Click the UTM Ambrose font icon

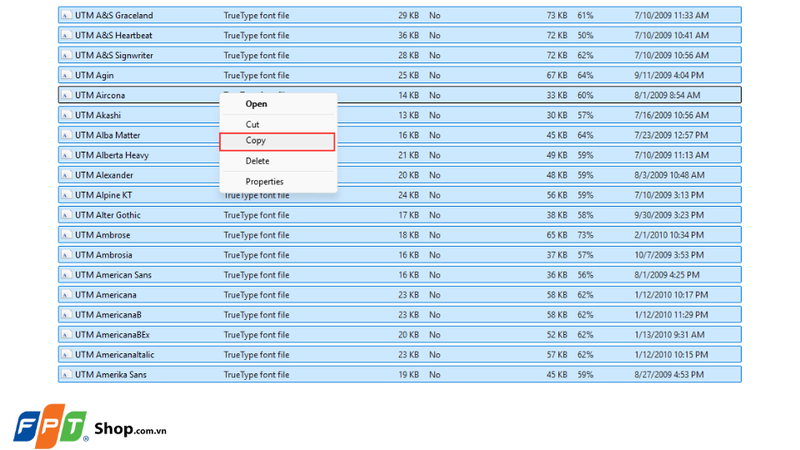click(66, 235)
